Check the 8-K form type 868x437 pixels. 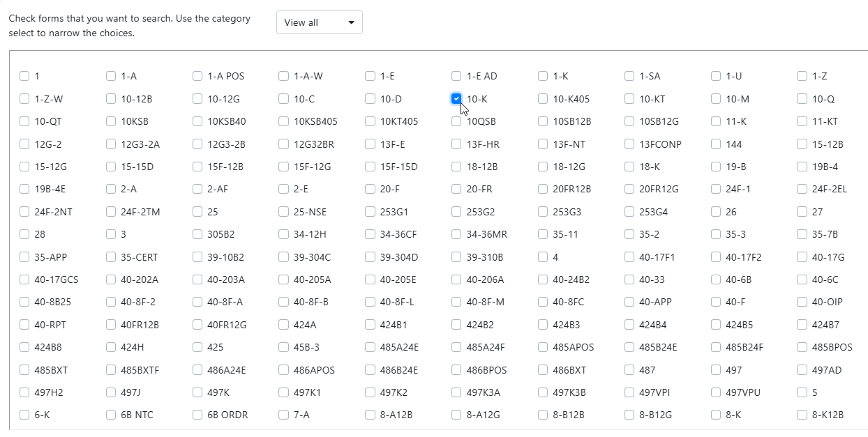click(x=715, y=415)
